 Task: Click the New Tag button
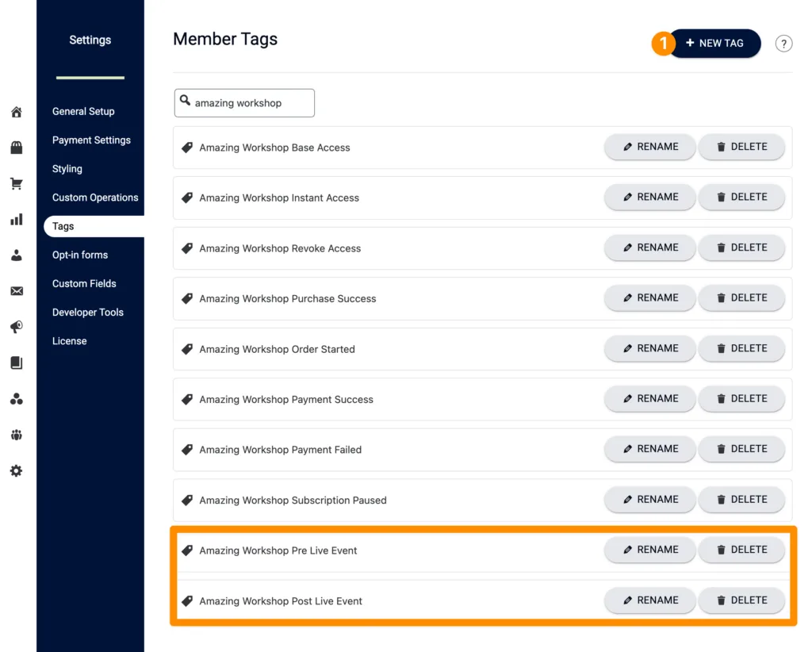pos(714,44)
